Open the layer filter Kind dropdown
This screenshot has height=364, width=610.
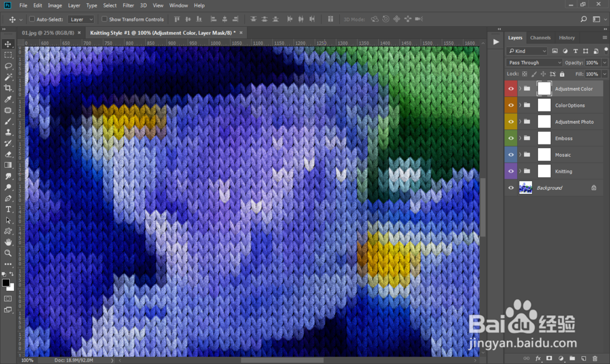526,51
